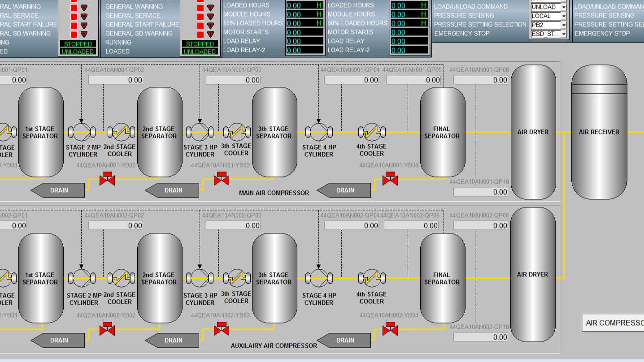Click alarm icon beside fully visible General Service

[210, 16]
